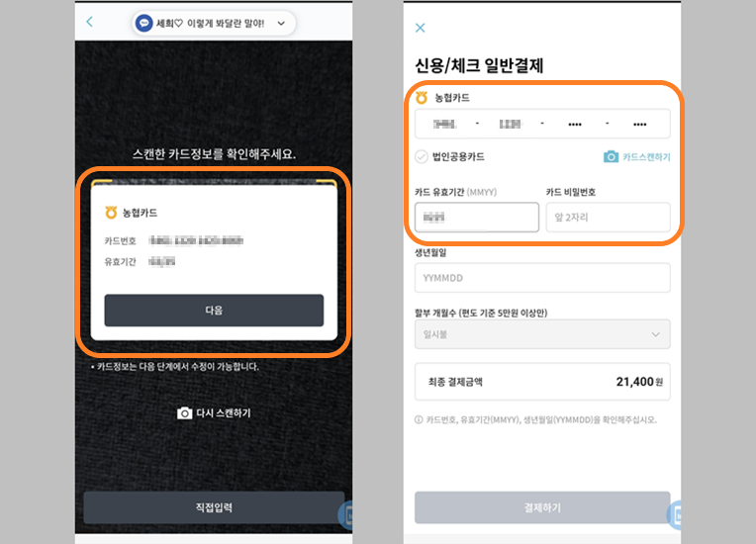Focus the 생년월일 YYMMDD field

pyautogui.click(x=542, y=278)
